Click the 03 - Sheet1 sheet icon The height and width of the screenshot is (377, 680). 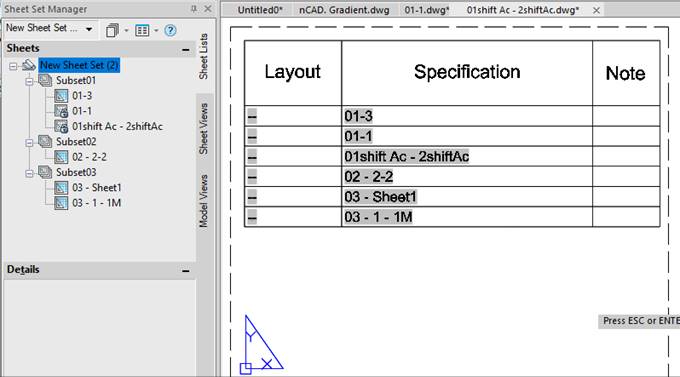pyautogui.click(x=61, y=188)
